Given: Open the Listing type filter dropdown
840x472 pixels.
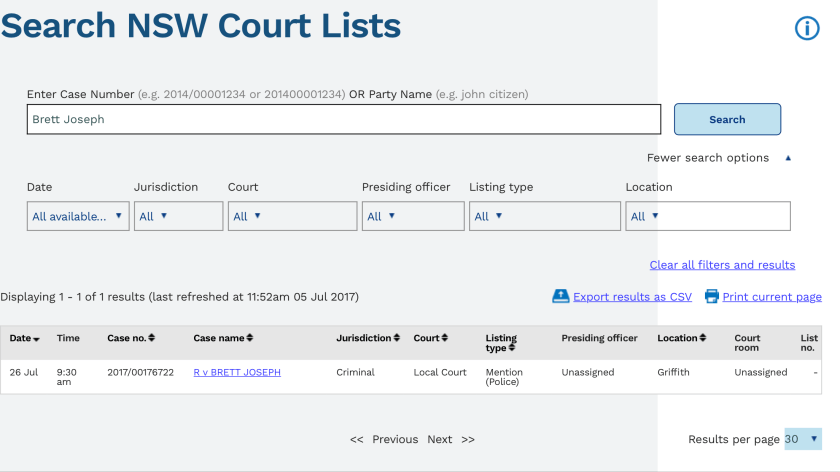Looking at the screenshot, I should click(544, 216).
